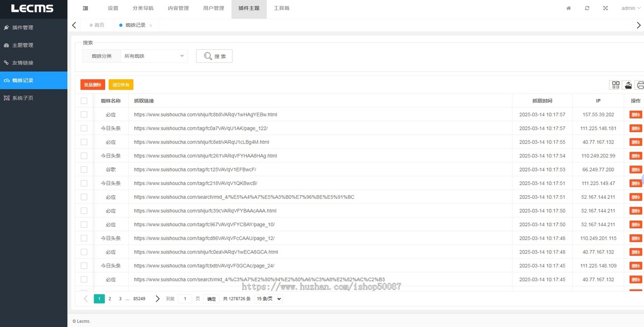Click current page 1 in pagination

tap(99, 299)
